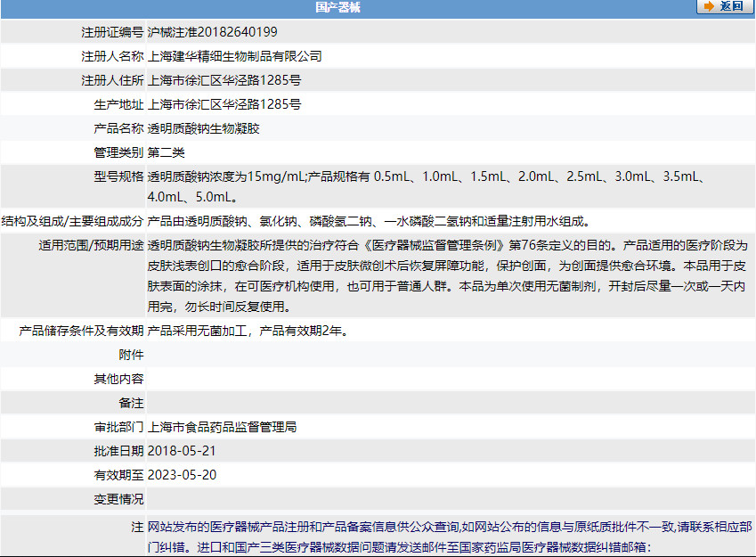Click the 备注 row label
Image resolution: width=756 pixels, height=557 pixels.
131,403
